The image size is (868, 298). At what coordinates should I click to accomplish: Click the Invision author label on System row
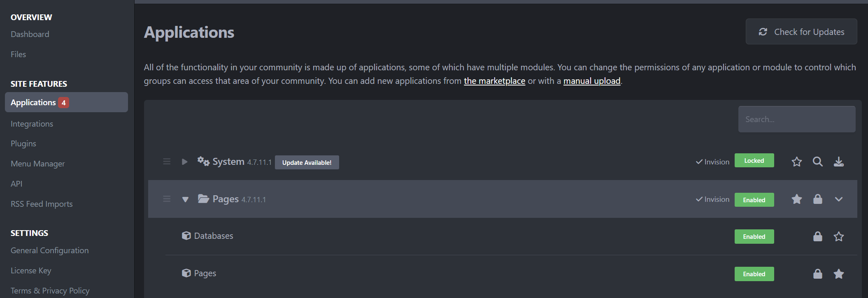[712, 162]
